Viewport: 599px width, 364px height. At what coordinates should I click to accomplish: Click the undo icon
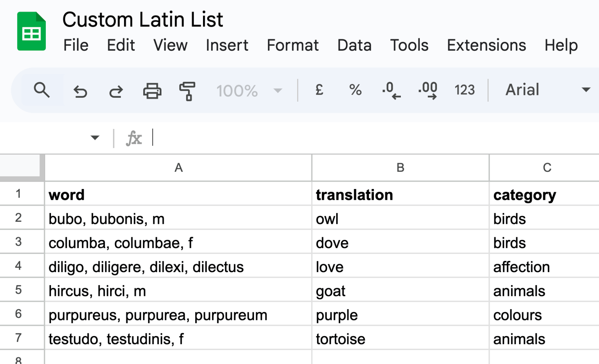(80, 90)
